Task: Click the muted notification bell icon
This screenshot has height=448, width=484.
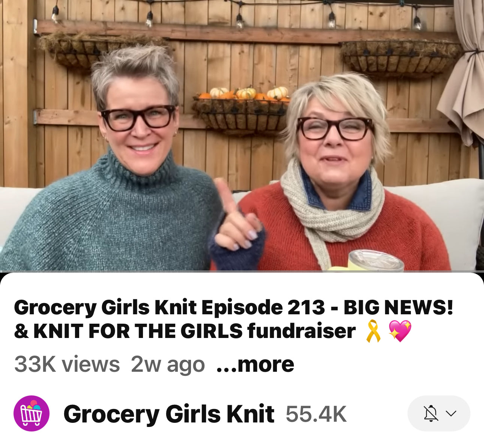Action: tap(430, 413)
